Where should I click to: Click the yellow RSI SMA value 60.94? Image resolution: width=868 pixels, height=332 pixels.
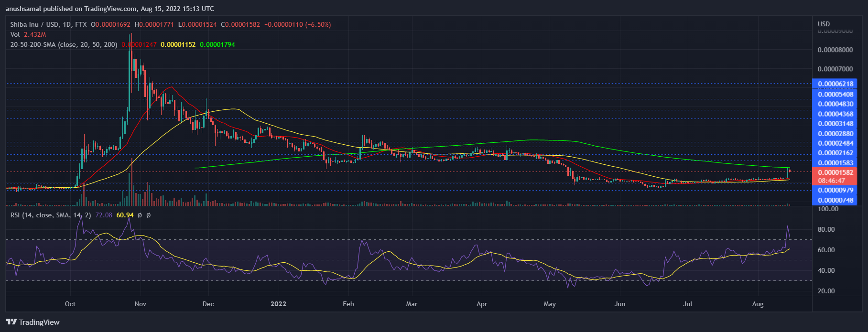[125, 215]
